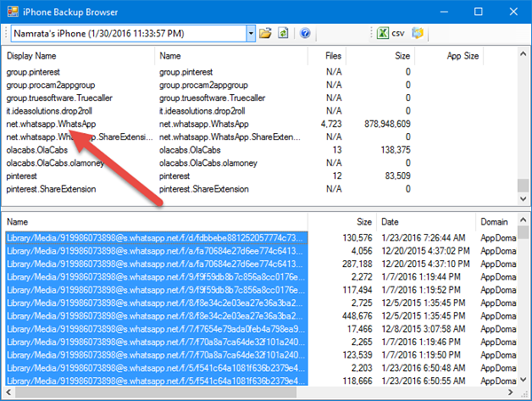This screenshot has height=401, width=532.
Task: Click date 1/23/2016 7:26:44 AM
Action: (x=423, y=238)
